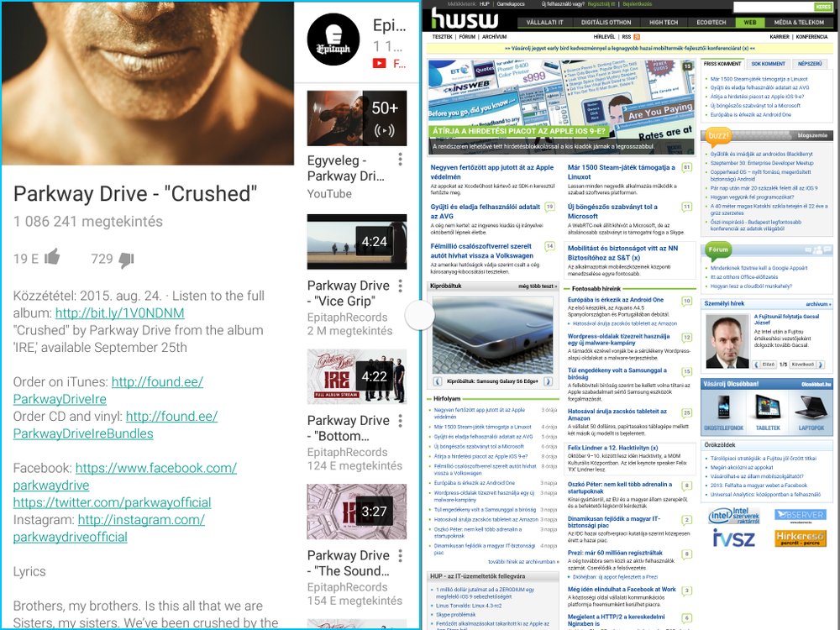The image size is (840, 630).
Task: Click the IVSZ logo
Action: (734, 538)
